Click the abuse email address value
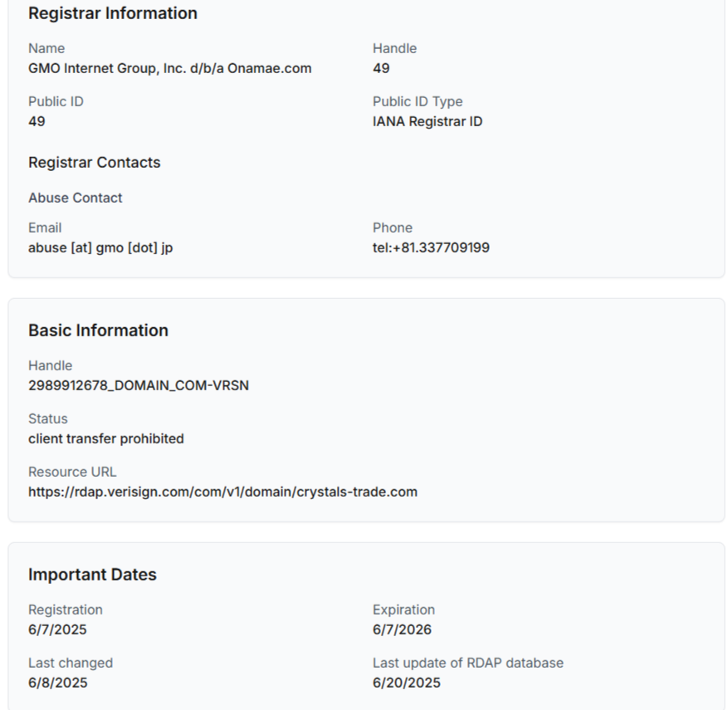 (x=100, y=247)
